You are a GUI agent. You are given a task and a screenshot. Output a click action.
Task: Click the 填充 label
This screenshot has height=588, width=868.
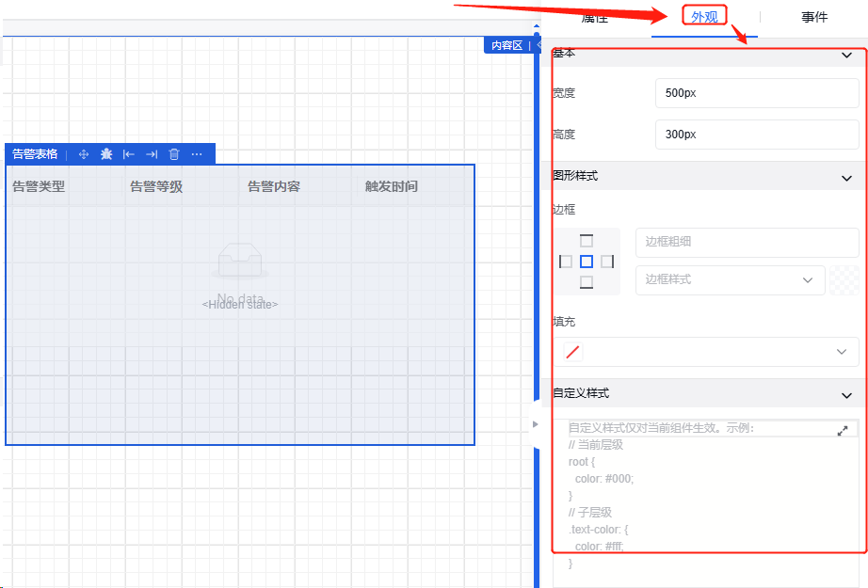pos(564,322)
